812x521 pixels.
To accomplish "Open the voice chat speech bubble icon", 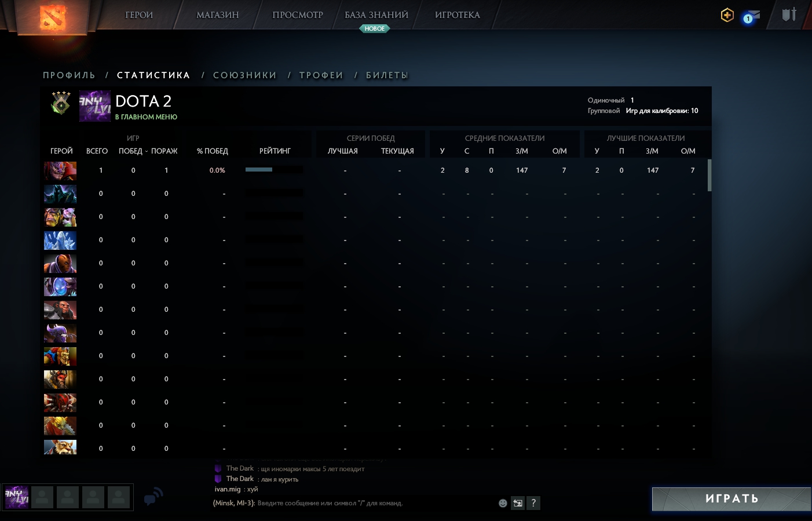I will pyautogui.click(x=153, y=497).
